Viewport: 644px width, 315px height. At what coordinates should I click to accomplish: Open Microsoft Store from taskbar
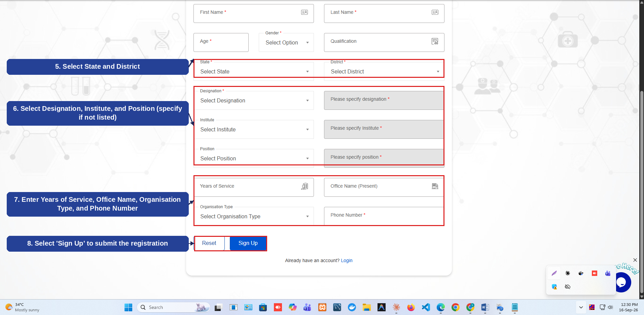point(263,307)
